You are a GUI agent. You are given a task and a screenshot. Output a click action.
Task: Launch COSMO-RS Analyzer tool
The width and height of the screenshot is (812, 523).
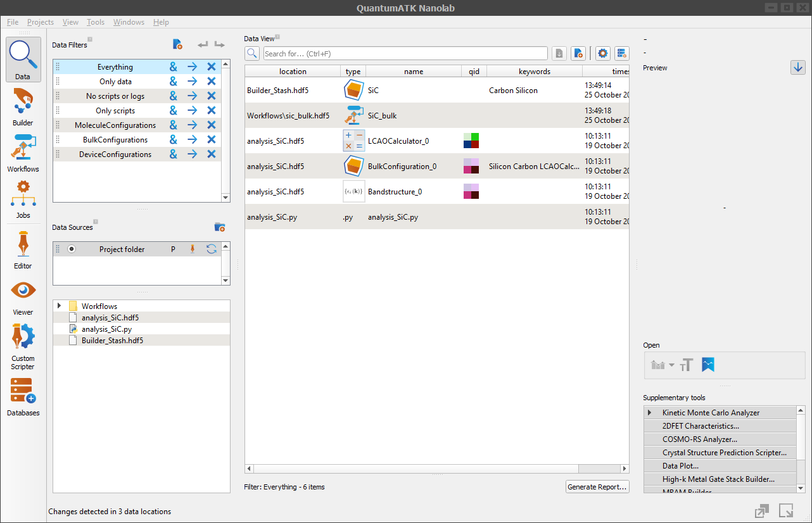(720, 439)
